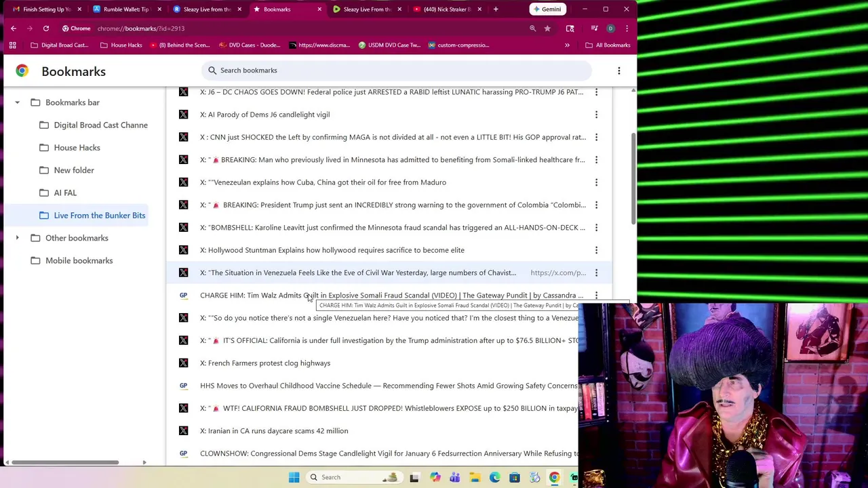Select the Digital Broad Cast Channe folder
The image size is (868, 488).
94,125
